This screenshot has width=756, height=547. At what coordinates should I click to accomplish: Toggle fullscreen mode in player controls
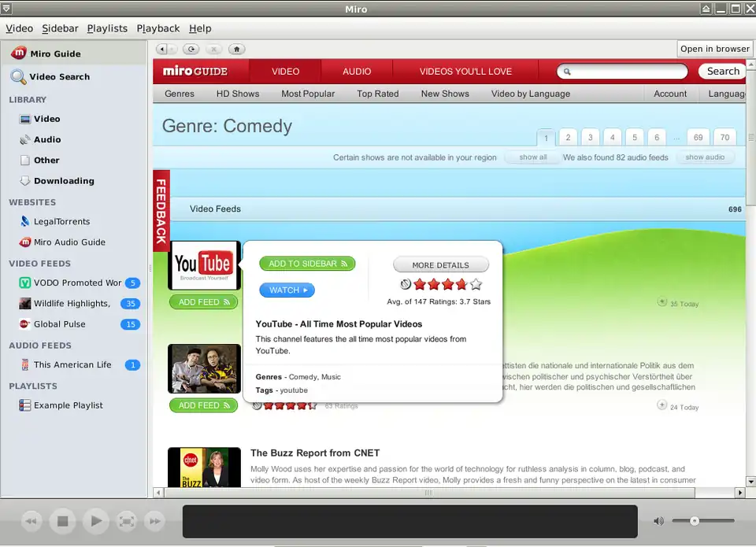tap(126, 521)
